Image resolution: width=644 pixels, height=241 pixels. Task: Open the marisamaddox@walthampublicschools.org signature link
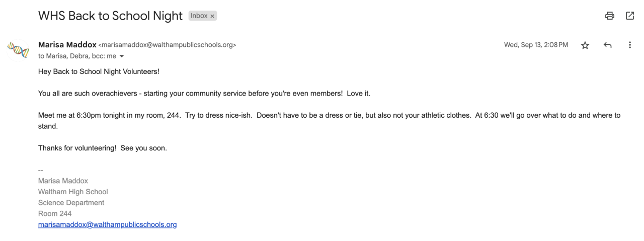click(x=107, y=224)
